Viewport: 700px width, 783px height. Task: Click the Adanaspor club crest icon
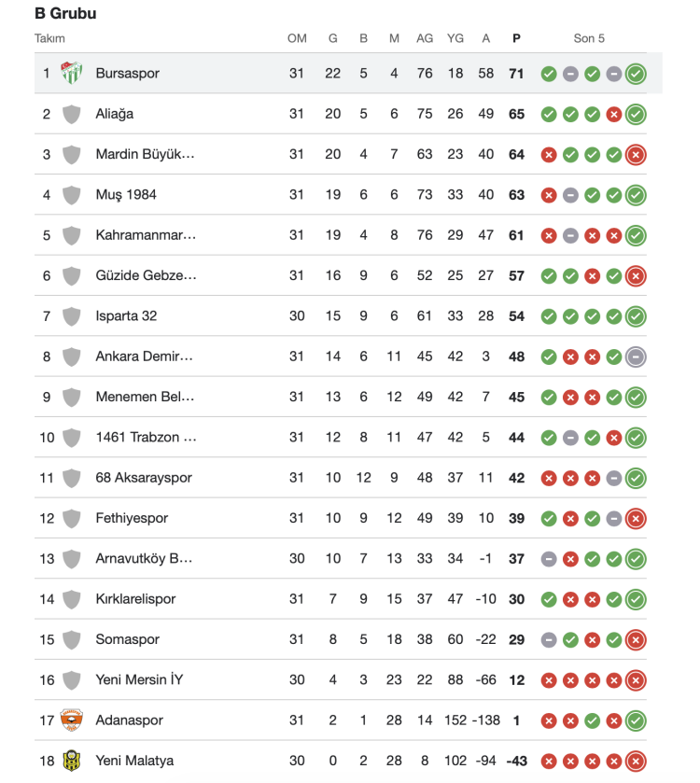(x=72, y=720)
